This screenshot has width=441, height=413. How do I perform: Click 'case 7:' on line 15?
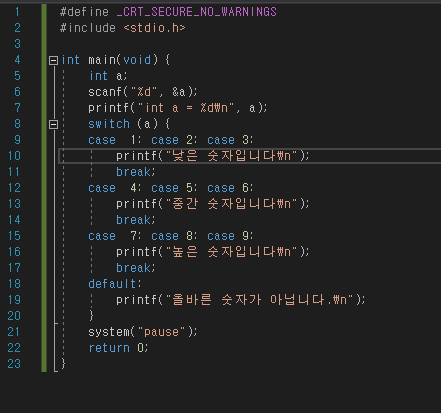(115, 236)
